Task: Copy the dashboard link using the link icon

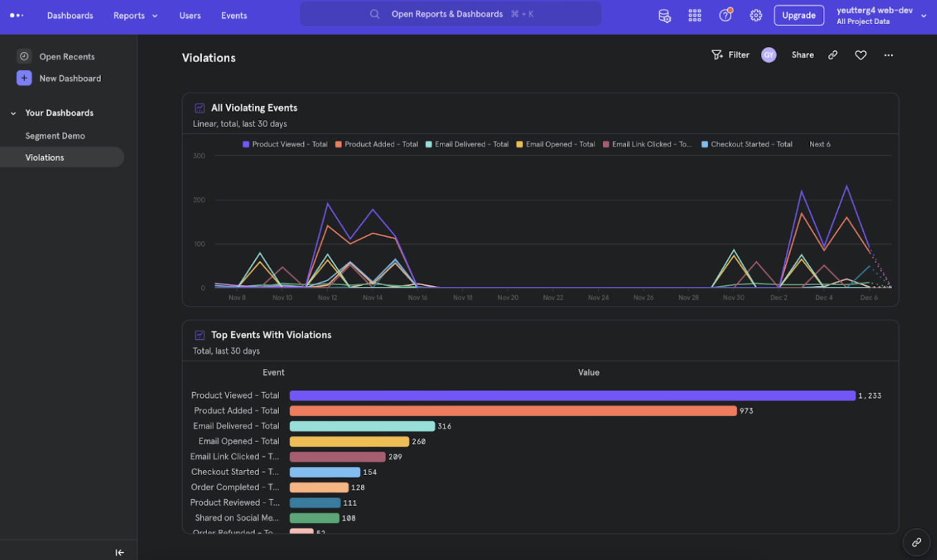Action: click(x=833, y=55)
